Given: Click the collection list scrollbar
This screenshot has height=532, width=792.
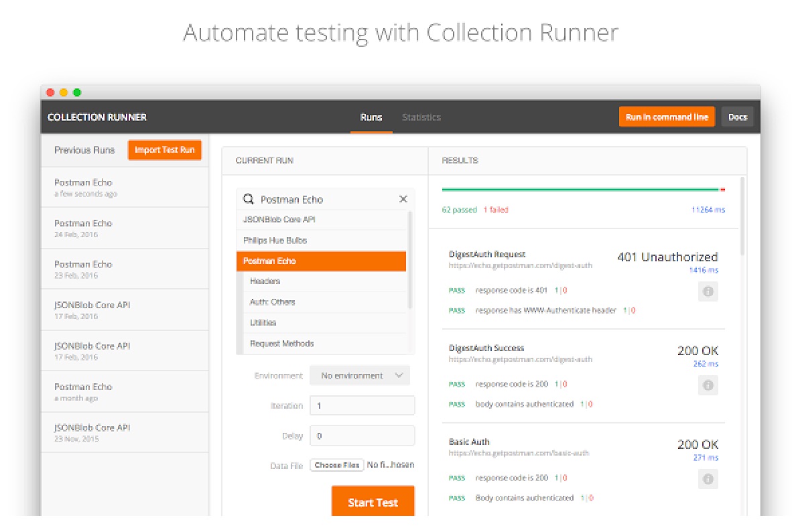Looking at the screenshot, I should (409, 260).
